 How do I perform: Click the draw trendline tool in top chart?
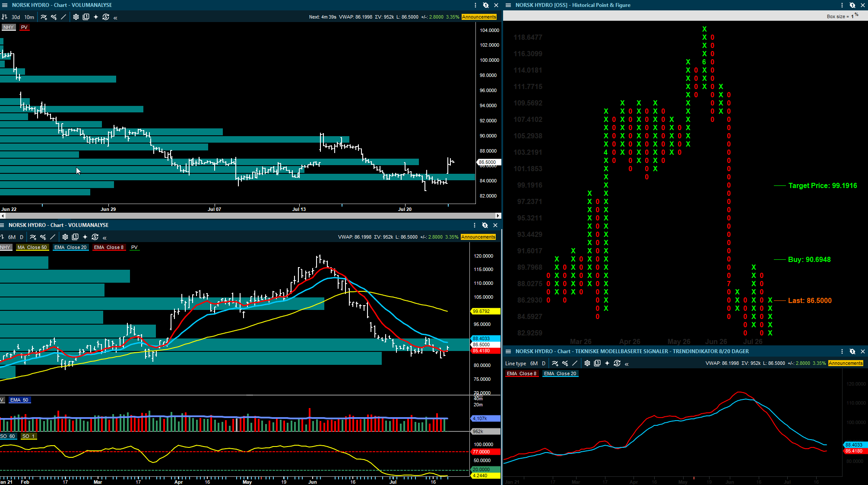pos(63,17)
